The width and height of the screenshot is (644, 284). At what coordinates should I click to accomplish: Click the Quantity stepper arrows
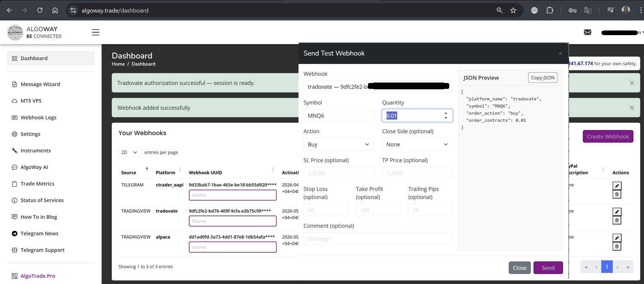(x=445, y=116)
